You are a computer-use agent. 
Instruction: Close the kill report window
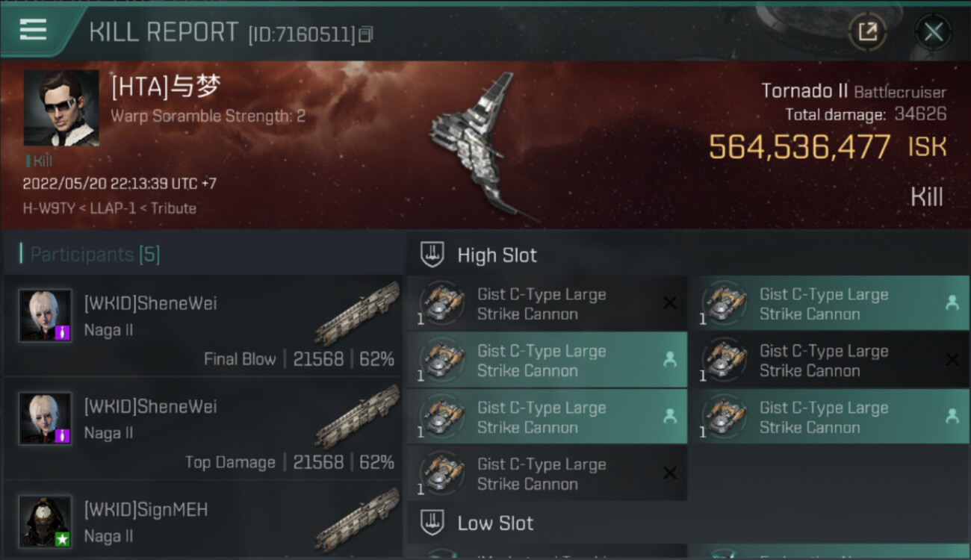click(933, 32)
